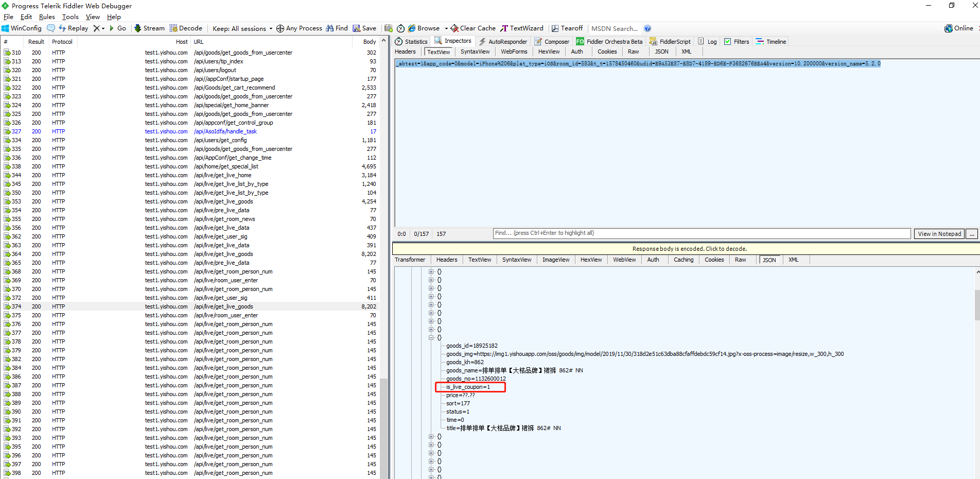Open the View menu
Image resolution: width=980 pixels, height=479 pixels.
93,17
